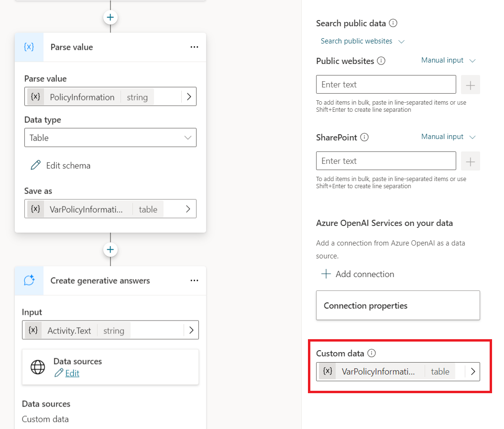The width and height of the screenshot is (504, 429).
Task: Click the Custom data info icon
Action: (372, 354)
